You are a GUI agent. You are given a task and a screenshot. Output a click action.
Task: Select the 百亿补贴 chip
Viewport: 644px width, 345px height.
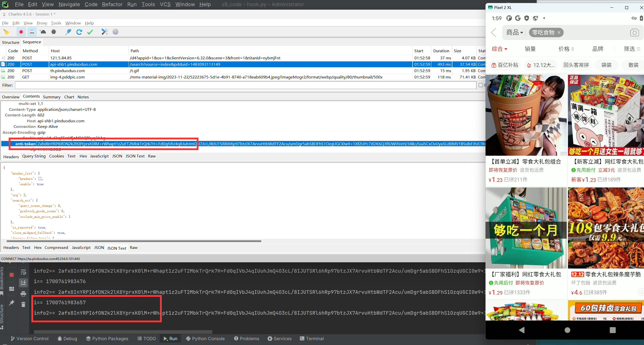tap(505, 65)
